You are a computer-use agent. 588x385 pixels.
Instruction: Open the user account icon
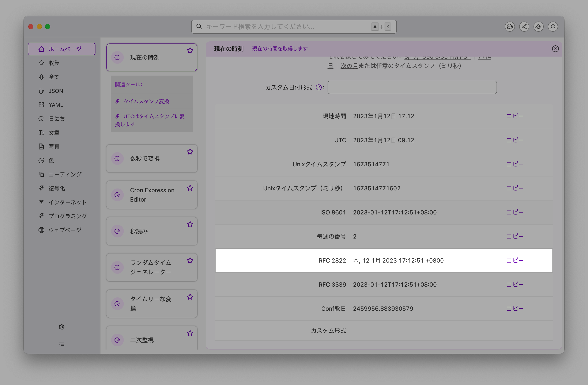(553, 27)
